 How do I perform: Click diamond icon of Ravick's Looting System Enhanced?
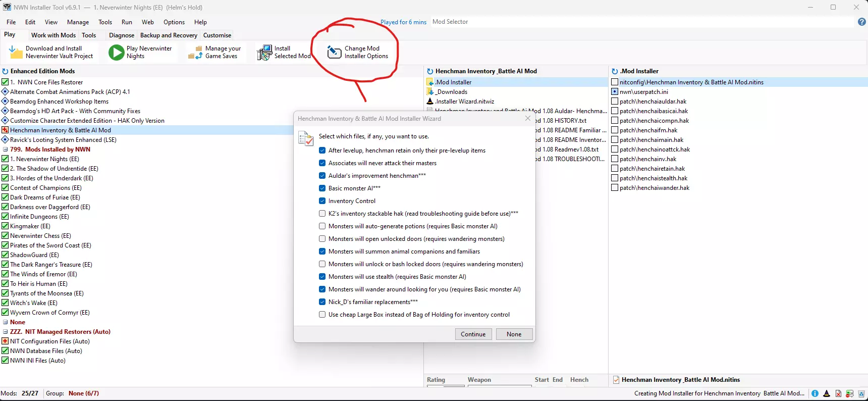[5, 140]
